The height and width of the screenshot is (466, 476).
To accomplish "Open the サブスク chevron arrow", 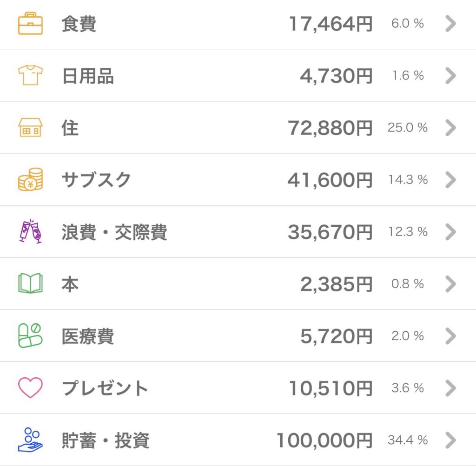I will click(x=450, y=180).
